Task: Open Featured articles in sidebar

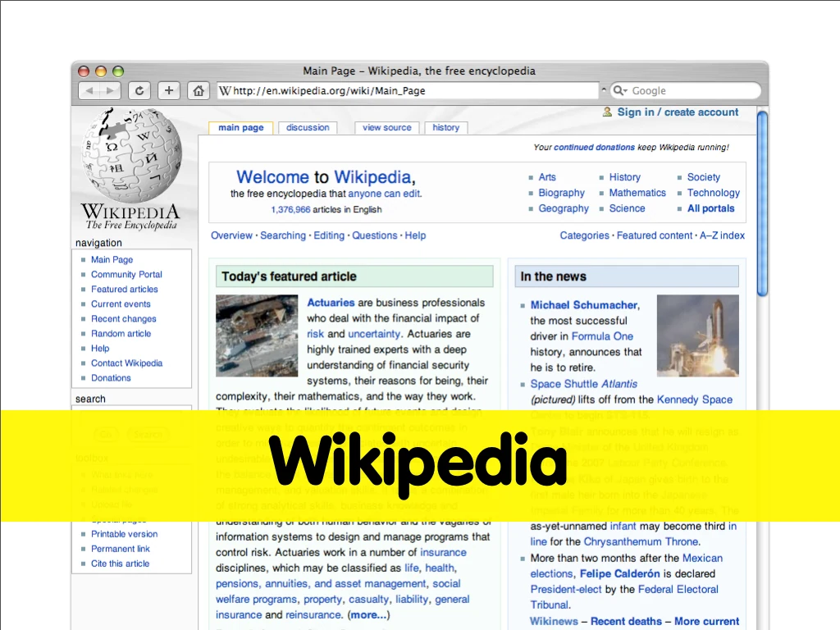Action: tap(125, 290)
